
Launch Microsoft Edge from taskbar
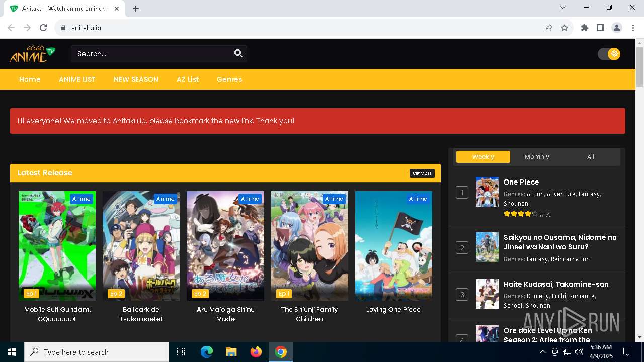pyautogui.click(x=207, y=352)
